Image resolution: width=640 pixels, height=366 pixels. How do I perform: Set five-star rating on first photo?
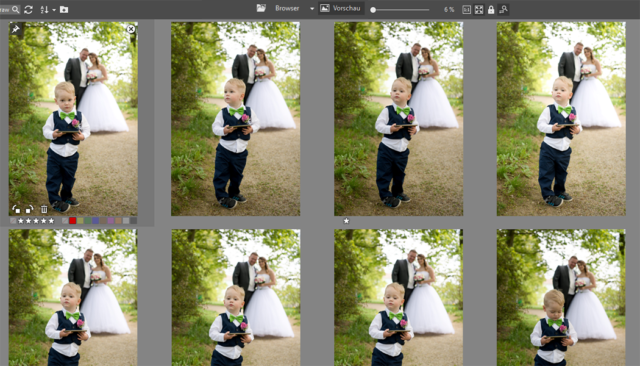tap(51, 221)
